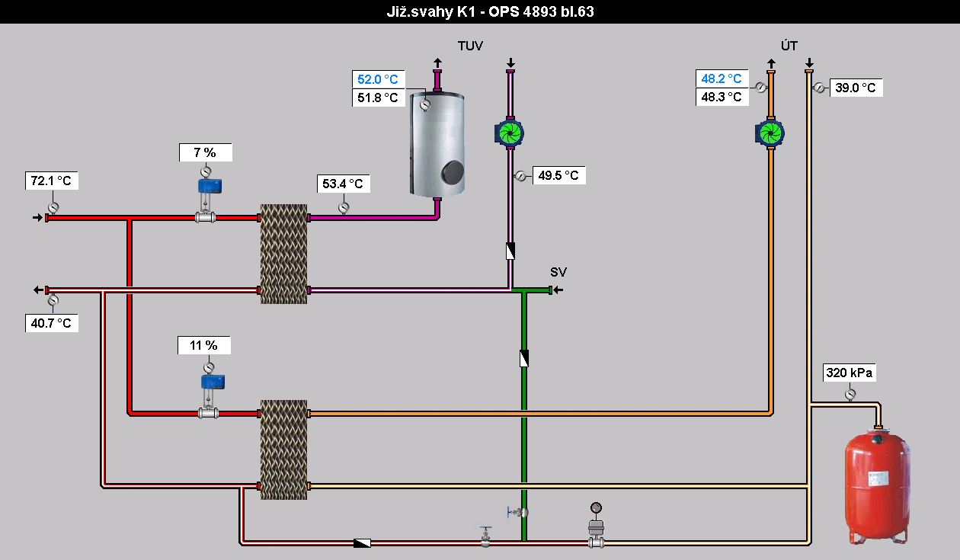Open the 7 % valve position value
Screen dimensions: 960x560
point(205,152)
